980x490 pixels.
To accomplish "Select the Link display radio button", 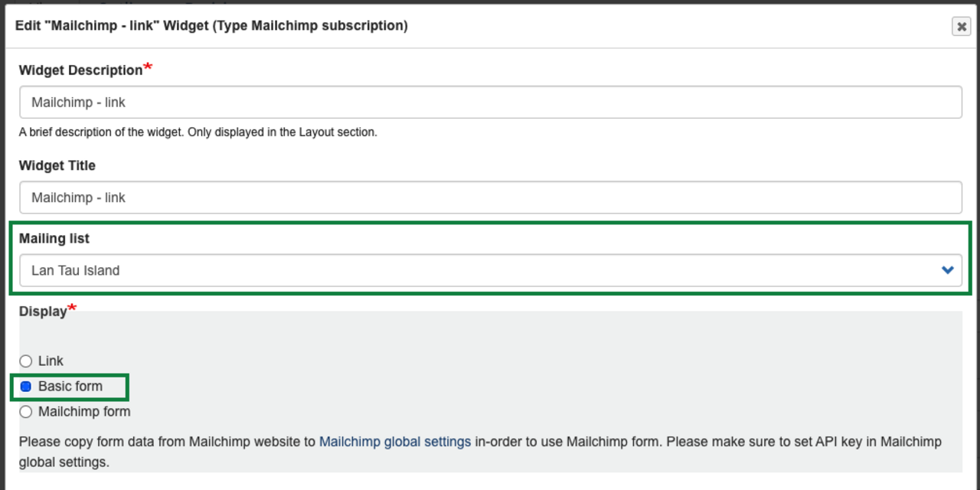I will pos(26,361).
